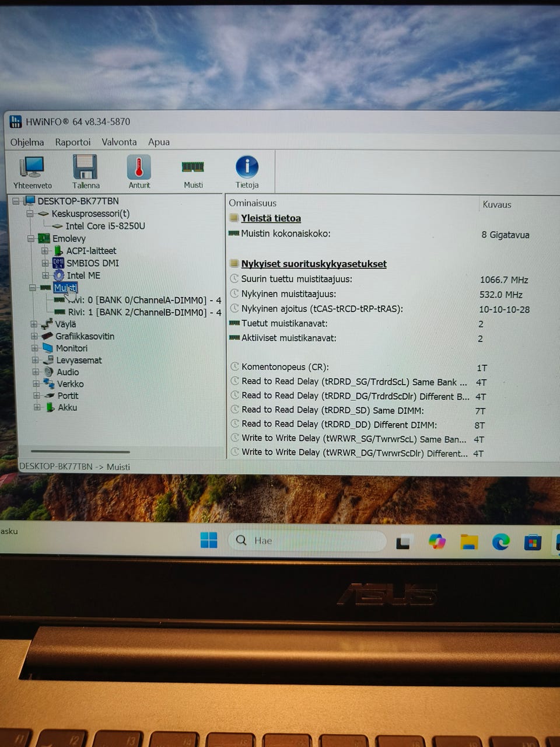Screen dimensions: 560x747
Task: Click the Grafiikkasovitin graphics card icon
Action: point(47,336)
